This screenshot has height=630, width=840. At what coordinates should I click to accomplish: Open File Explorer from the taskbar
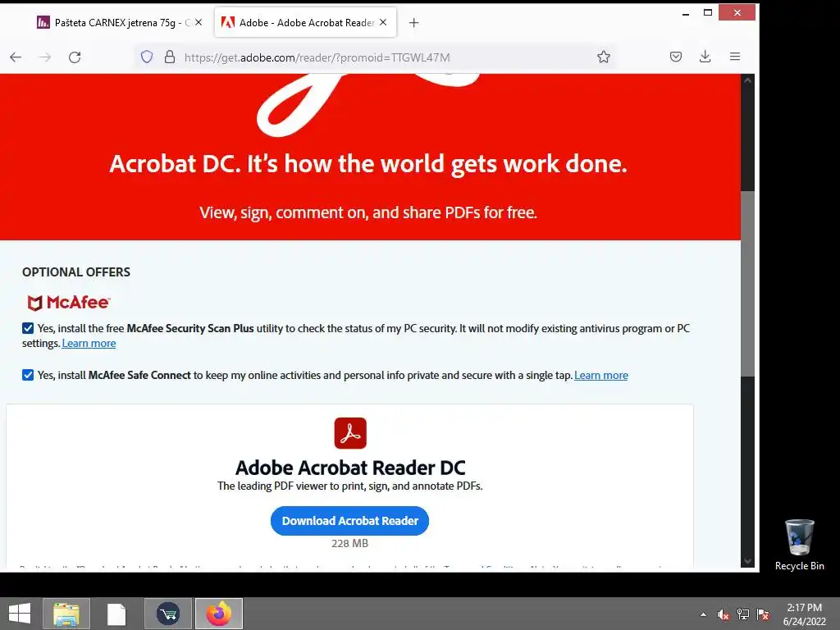[x=66, y=614]
